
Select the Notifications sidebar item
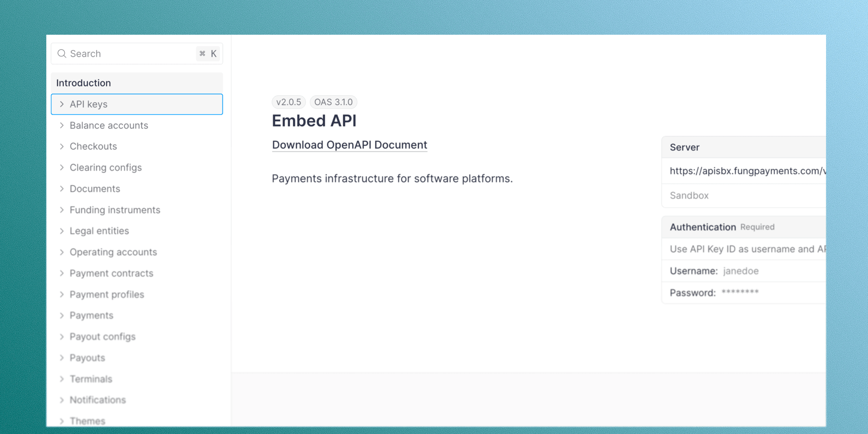(x=98, y=400)
